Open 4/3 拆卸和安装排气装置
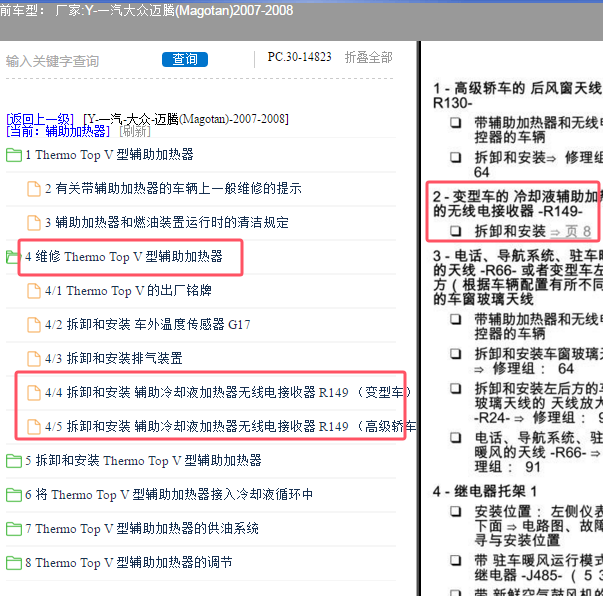The image size is (603, 596). 113,358
